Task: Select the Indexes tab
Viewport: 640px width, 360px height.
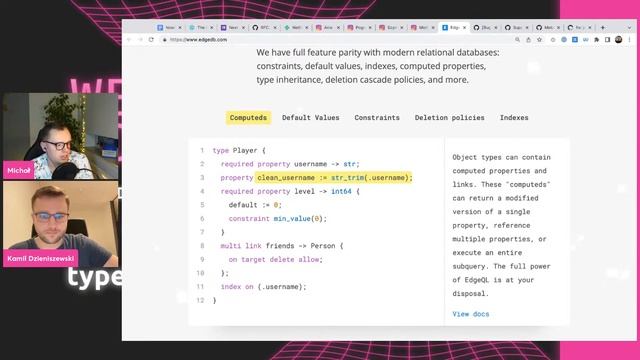Action: pos(514,118)
